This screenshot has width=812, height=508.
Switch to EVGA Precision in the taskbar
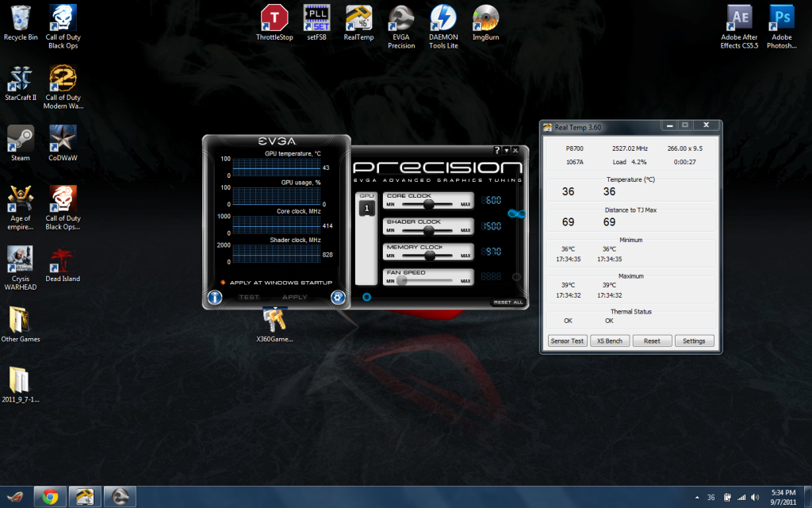tap(121, 497)
